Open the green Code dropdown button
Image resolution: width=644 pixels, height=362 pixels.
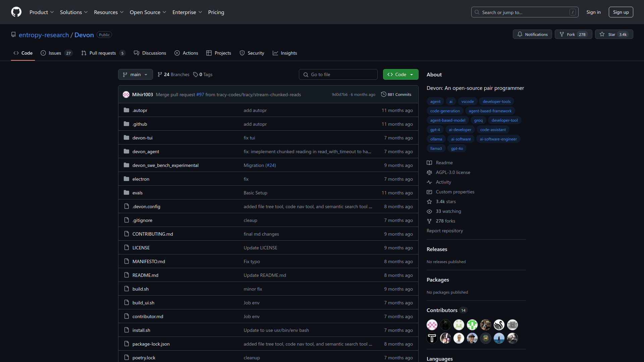click(400, 74)
